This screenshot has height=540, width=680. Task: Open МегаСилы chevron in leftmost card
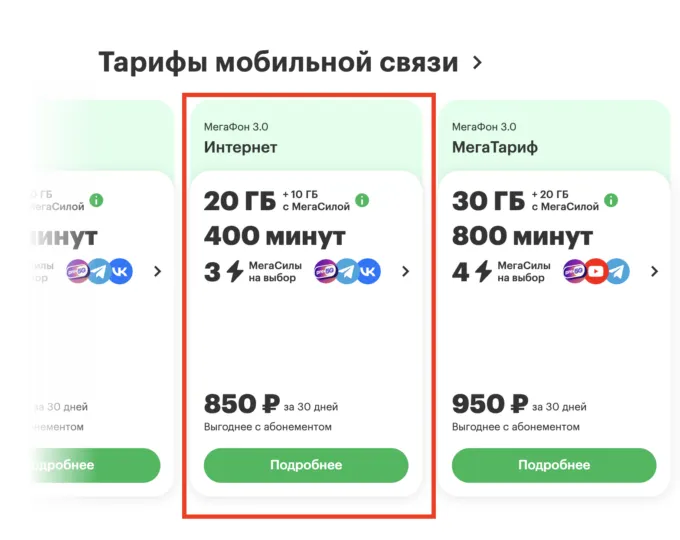pyautogui.click(x=157, y=271)
